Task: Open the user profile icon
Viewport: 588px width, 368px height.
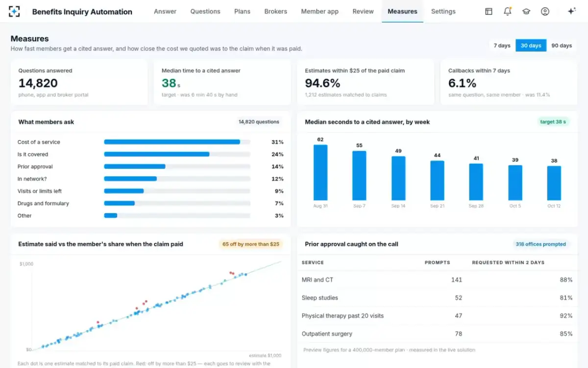Action: (x=545, y=11)
